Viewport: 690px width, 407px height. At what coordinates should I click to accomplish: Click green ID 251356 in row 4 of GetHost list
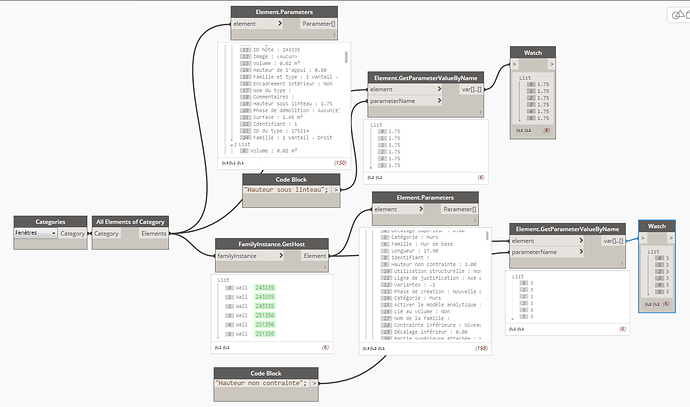pyautogui.click(x=265, y=325)
